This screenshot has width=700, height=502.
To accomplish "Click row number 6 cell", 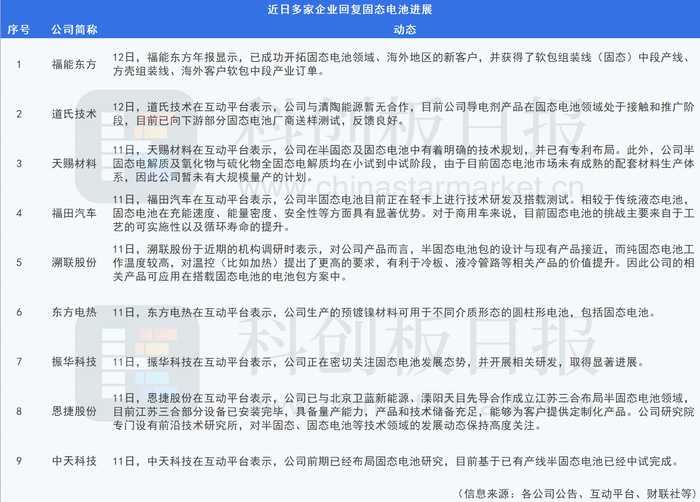I will [19, 312].
